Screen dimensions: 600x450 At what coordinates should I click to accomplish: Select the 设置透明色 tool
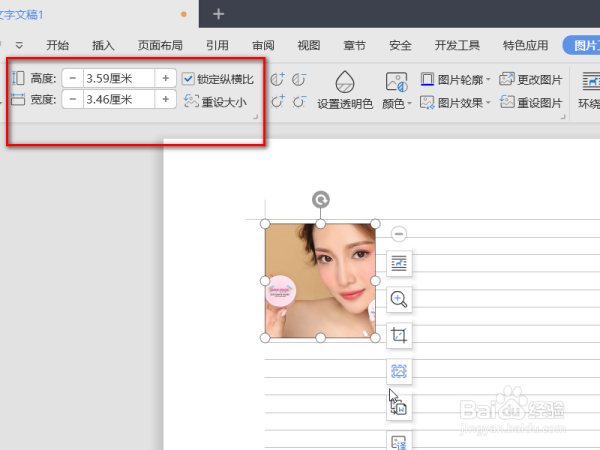345,90
